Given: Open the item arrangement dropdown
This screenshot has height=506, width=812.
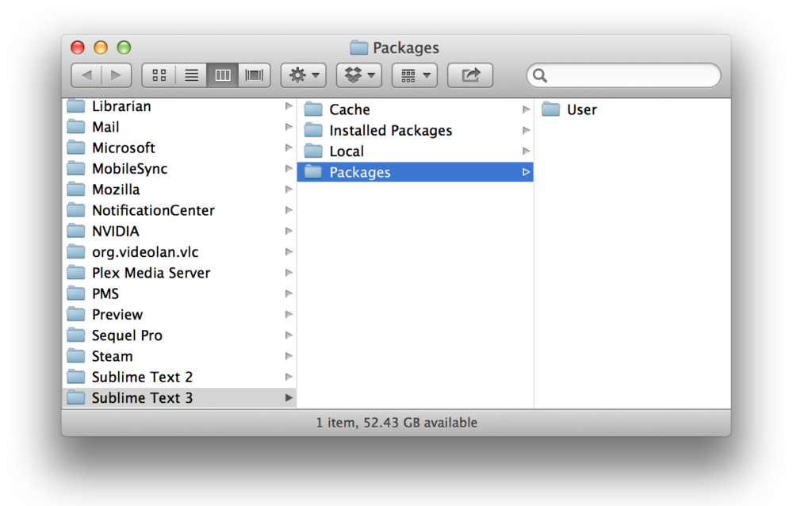Looking at the screenshot, I should [415, 75].
